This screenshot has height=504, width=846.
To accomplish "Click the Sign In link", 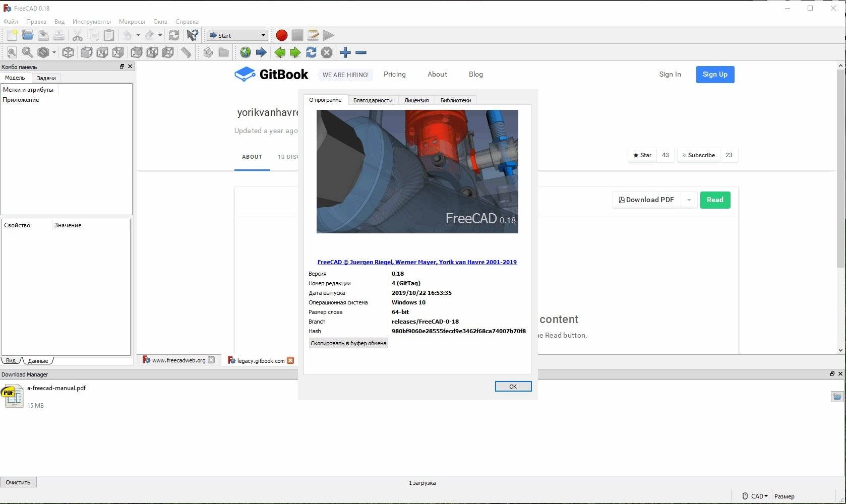I will (670, 75).
